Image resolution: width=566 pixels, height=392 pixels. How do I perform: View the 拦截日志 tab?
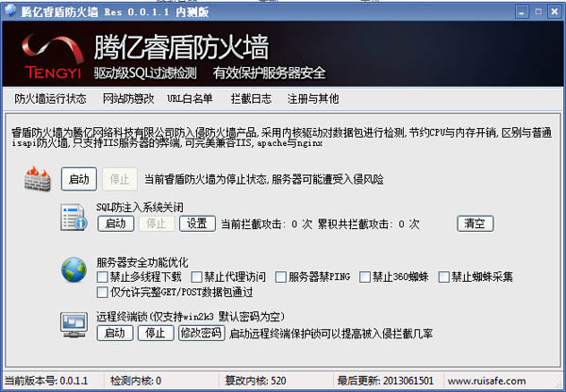coord(251,99)
